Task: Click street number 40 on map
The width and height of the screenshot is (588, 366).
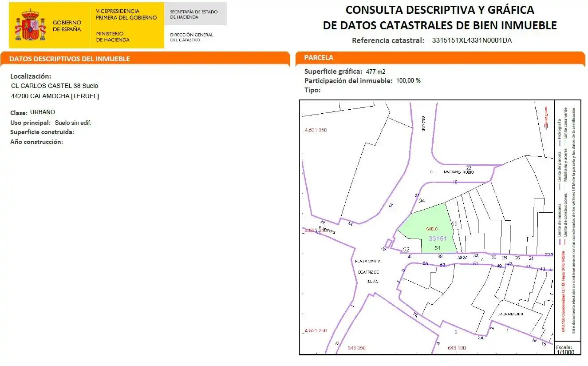Action: click(x=410, y=256)
